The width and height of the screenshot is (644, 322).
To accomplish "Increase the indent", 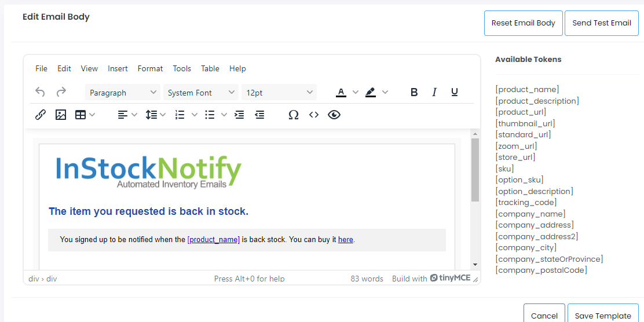I will [239, 115].
